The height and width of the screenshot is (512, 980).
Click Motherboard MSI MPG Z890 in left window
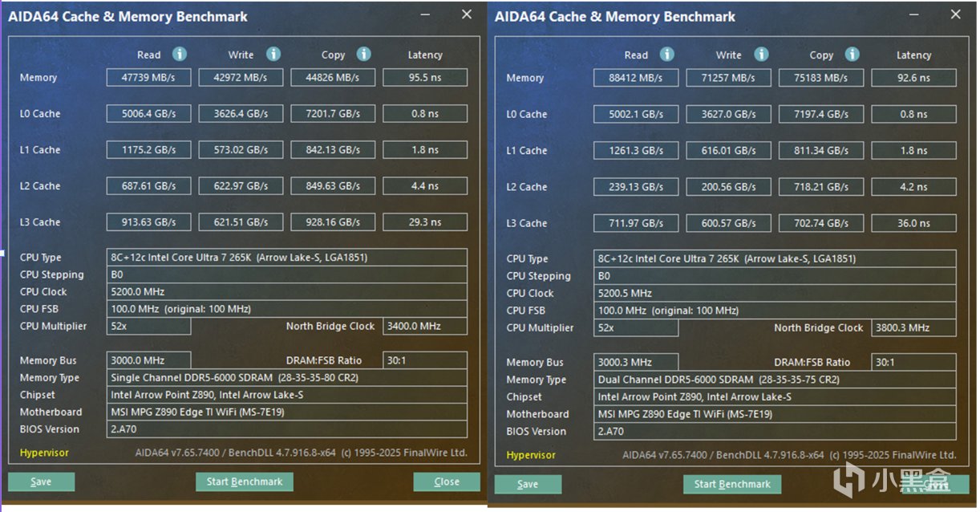point(287,412)
